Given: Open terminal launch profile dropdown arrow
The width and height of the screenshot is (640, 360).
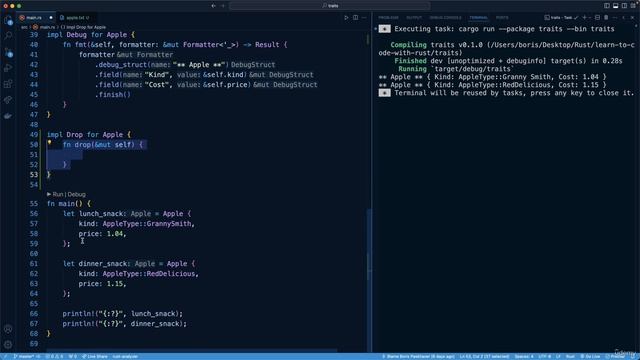Looking at the screenshot, I should (x=590, y=18).
